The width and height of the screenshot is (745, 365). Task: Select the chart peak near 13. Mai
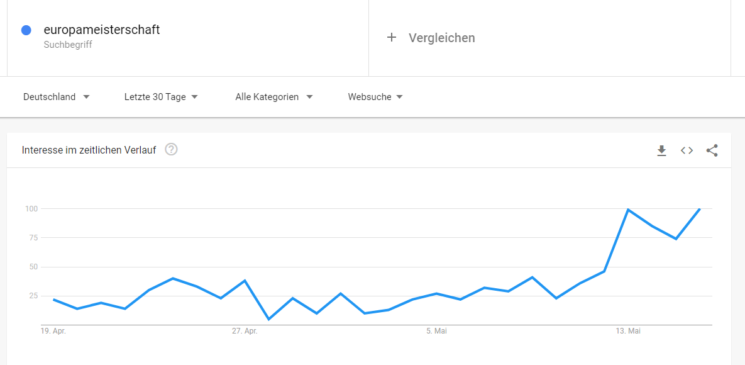(x=628, y=209)
